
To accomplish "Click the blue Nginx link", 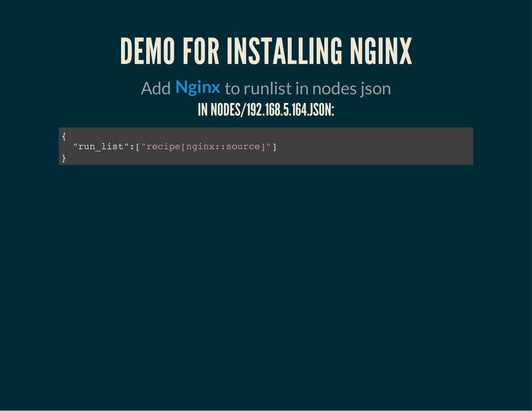I will (x=198, y=88).
